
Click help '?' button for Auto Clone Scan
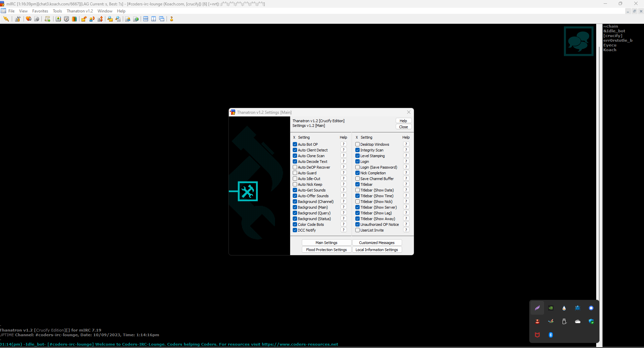344,155
